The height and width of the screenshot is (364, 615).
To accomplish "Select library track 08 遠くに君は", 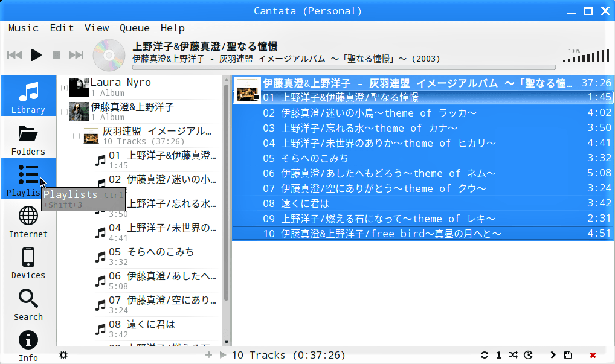I will (157, 329).
